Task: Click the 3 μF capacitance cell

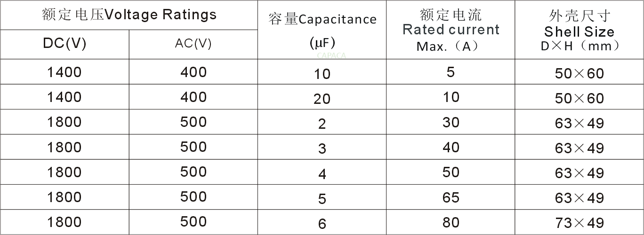Action: pyautogui.click(x=322, y=149)
